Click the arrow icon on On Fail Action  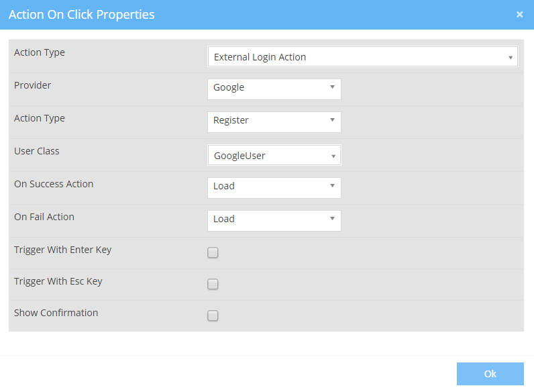332,219
